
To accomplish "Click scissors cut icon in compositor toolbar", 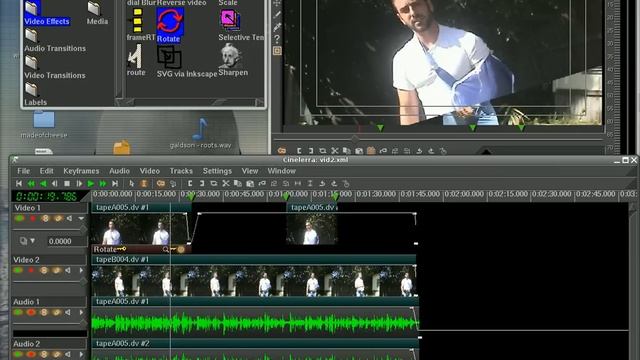I will [x=335, y=151].
